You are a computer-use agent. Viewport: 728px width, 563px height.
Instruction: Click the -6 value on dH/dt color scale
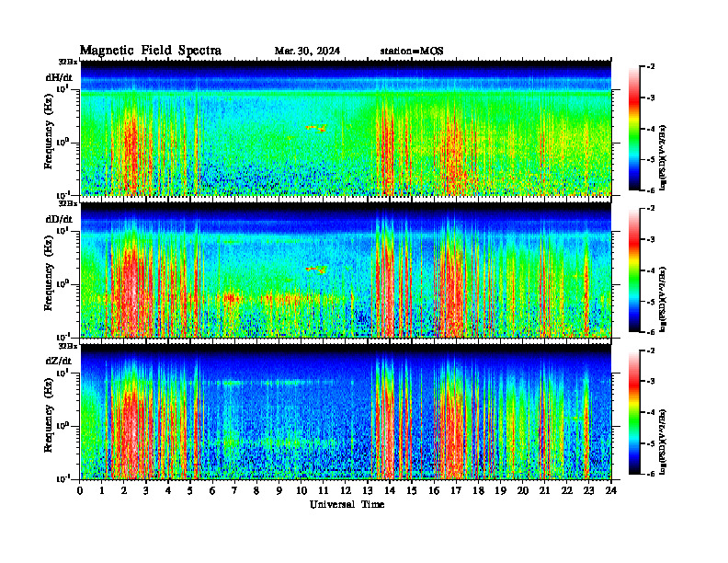pos(651,190)
